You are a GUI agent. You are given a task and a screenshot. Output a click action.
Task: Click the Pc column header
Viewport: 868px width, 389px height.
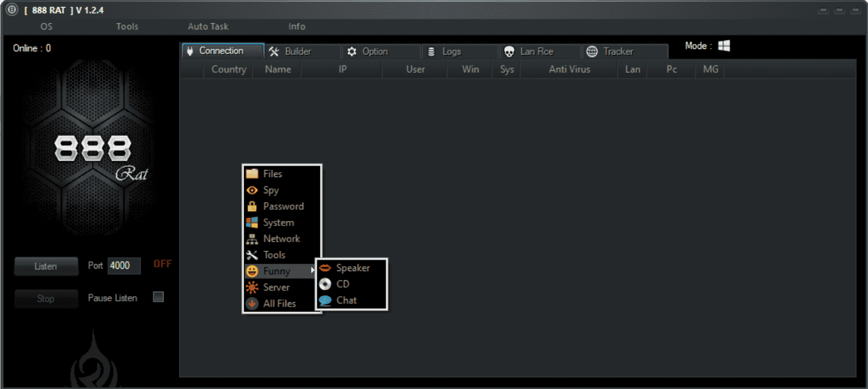pyautogui.click(x=672, y=69)
